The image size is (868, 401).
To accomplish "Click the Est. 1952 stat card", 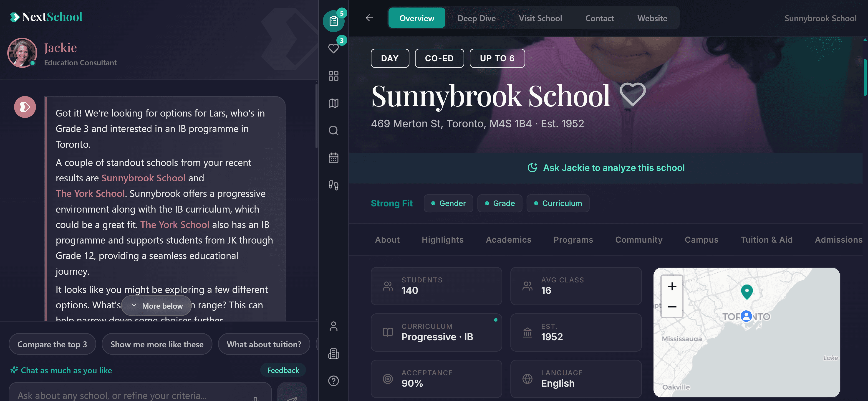I will coord(576,332).
